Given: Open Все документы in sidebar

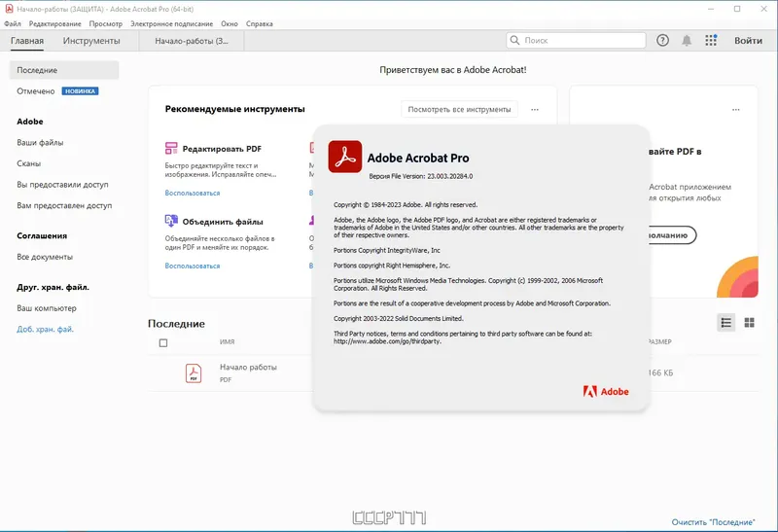Looking at the screenshot, I should (45, 257).
